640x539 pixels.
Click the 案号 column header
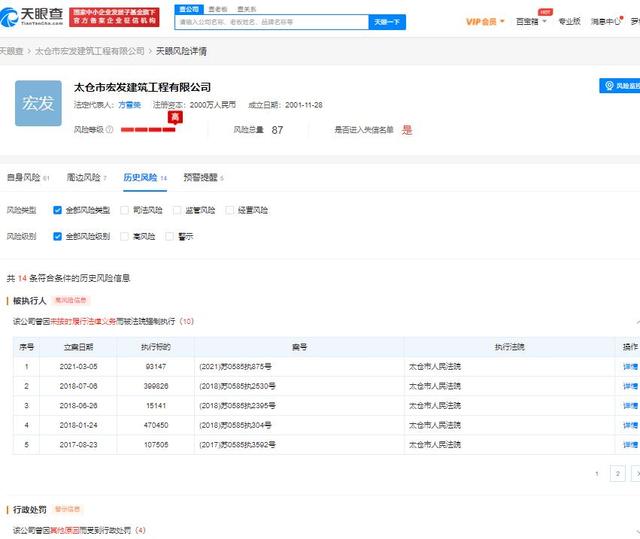(x=299, y=347)
